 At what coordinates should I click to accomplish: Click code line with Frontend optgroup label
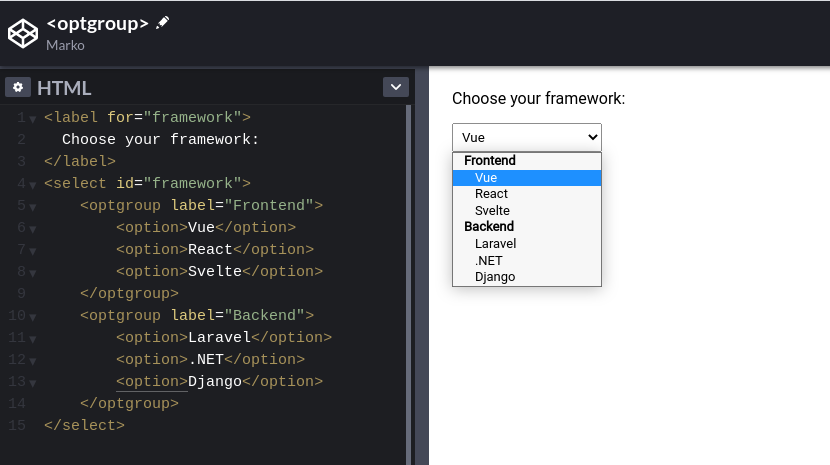(201, 205)
